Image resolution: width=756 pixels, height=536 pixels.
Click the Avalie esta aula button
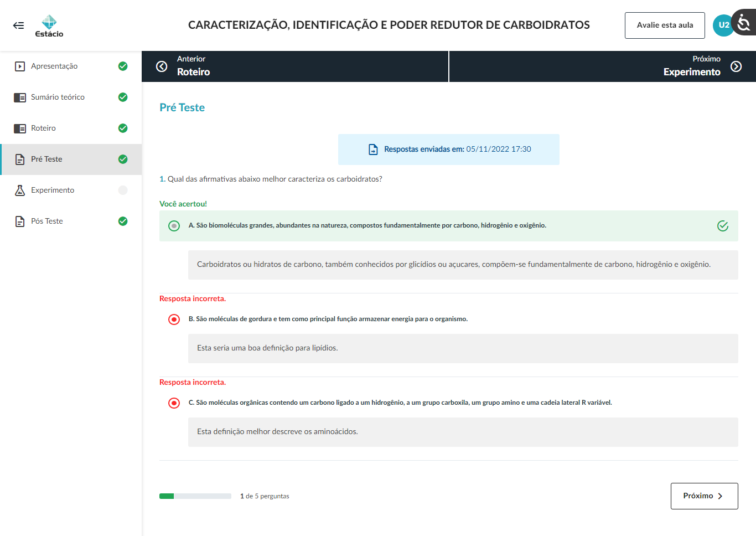665,25
